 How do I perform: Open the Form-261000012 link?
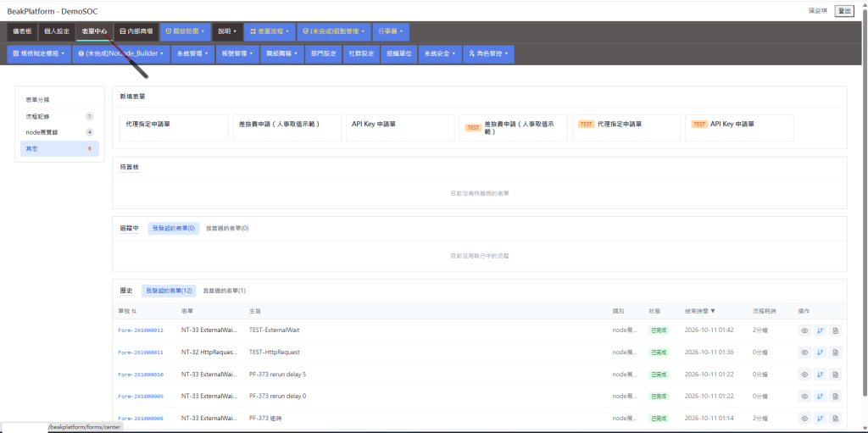click(x=141, y=330)
